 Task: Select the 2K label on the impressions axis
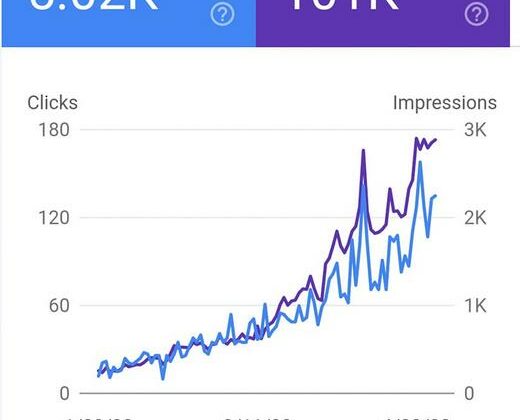pos(475,218)
